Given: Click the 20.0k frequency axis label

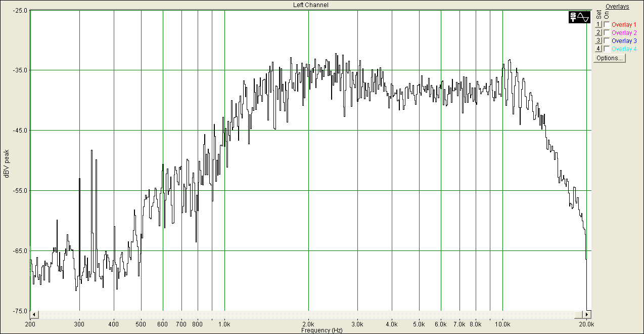Looking at the screenshot, I should tap(586, 324).
